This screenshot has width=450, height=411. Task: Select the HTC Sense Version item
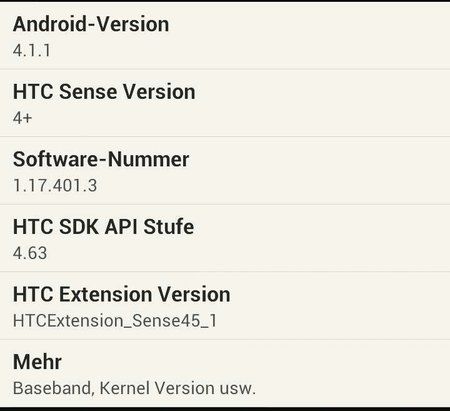tap(225, 103)
